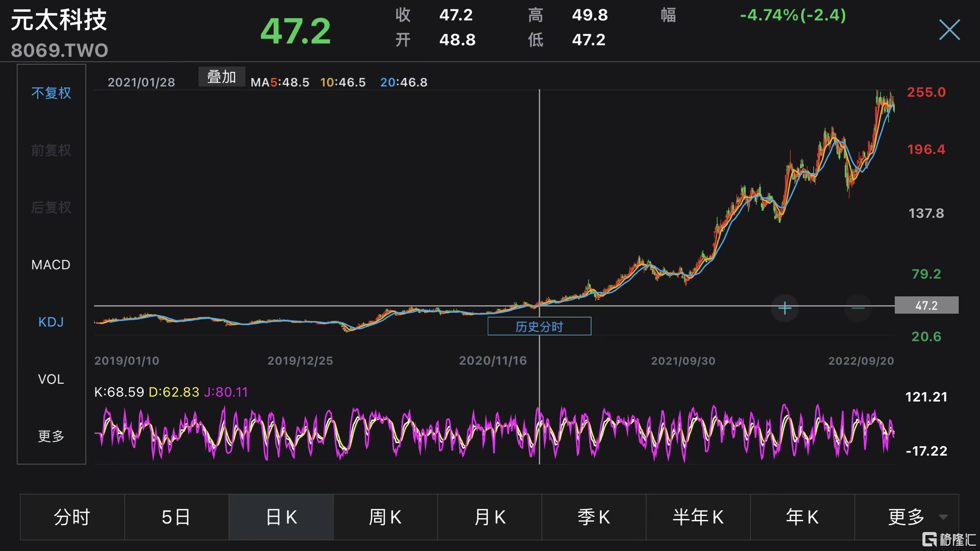Switch to 5日 tab
980x551 pixels.
tap(177, 517)
